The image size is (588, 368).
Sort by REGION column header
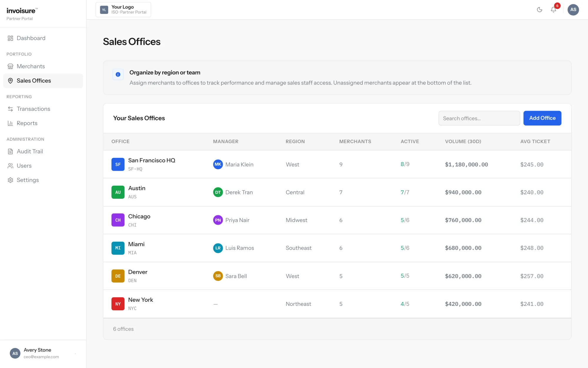coord(295,142)
